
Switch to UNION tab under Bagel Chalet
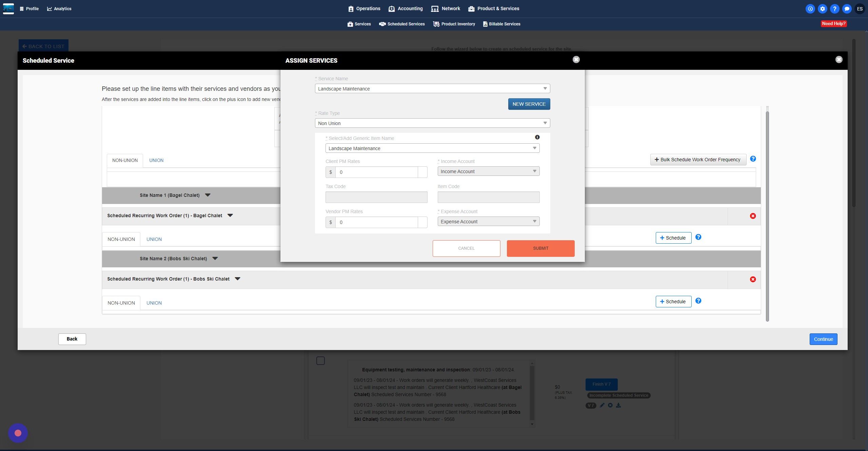click(154, 239)
